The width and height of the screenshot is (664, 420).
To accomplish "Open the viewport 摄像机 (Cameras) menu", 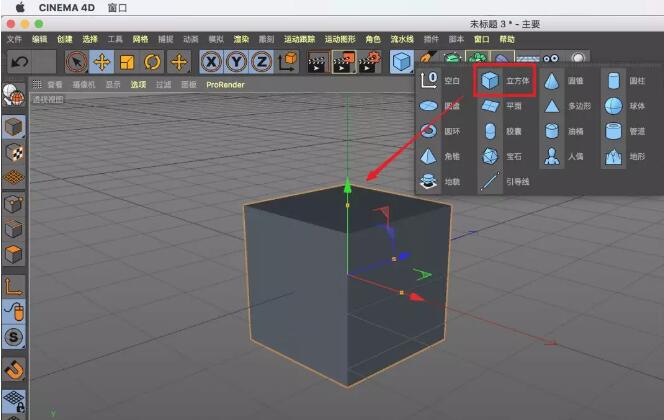I will click(x=83, y=85).
